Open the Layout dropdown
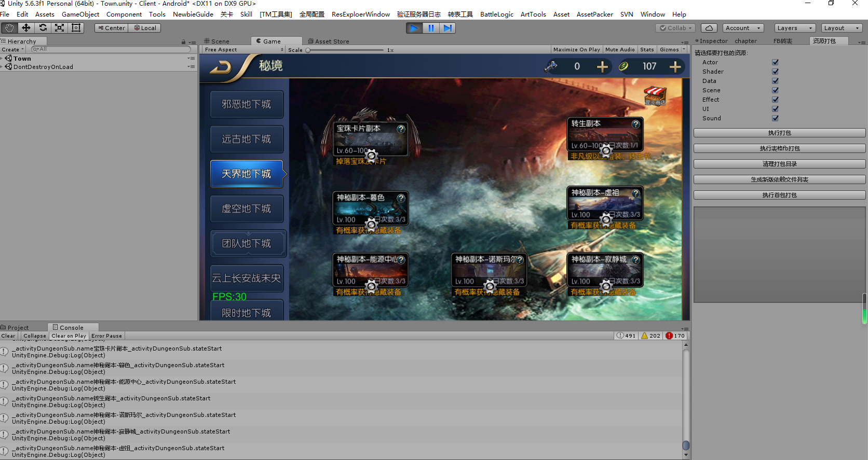Image resolution: width=868 pixels, height=460 pixels. (x=842, y=28)
